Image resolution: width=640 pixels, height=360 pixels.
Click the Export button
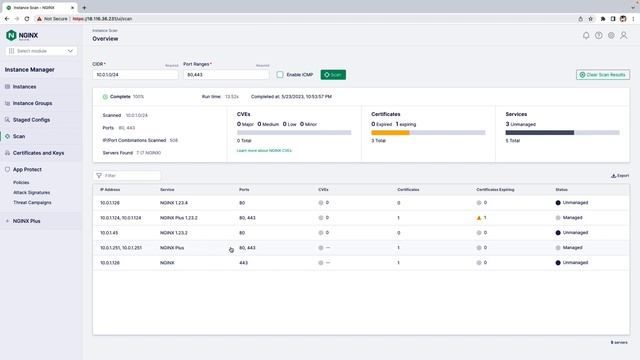pos(620,176)
